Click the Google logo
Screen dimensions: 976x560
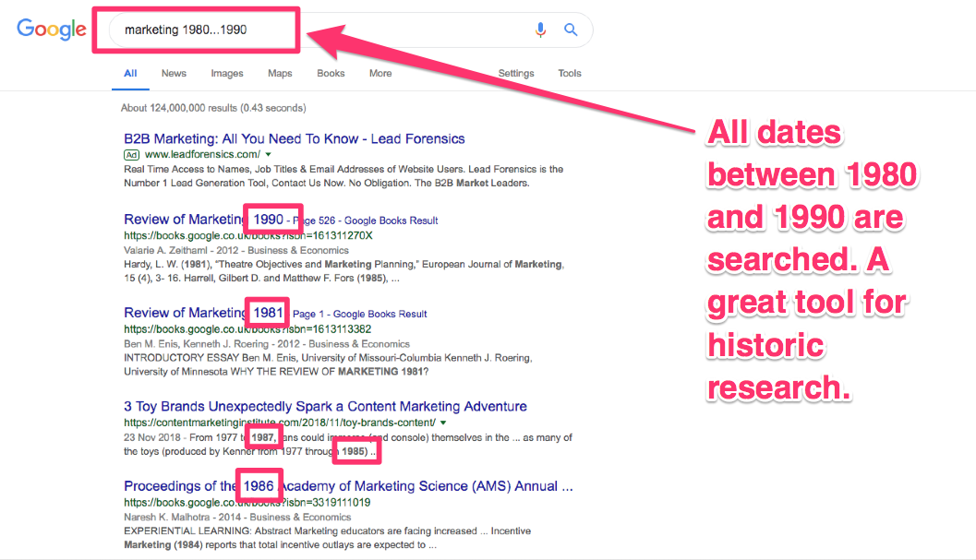[52, 30]
